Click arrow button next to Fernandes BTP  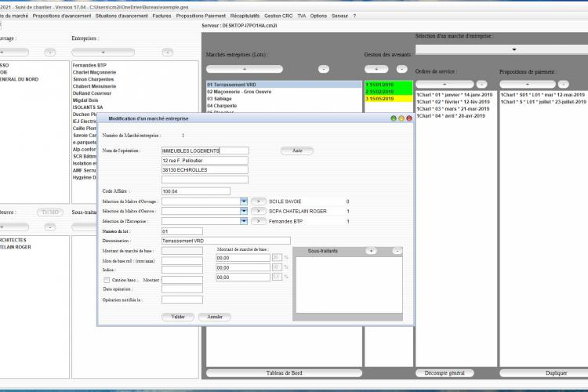coord(259,221)
